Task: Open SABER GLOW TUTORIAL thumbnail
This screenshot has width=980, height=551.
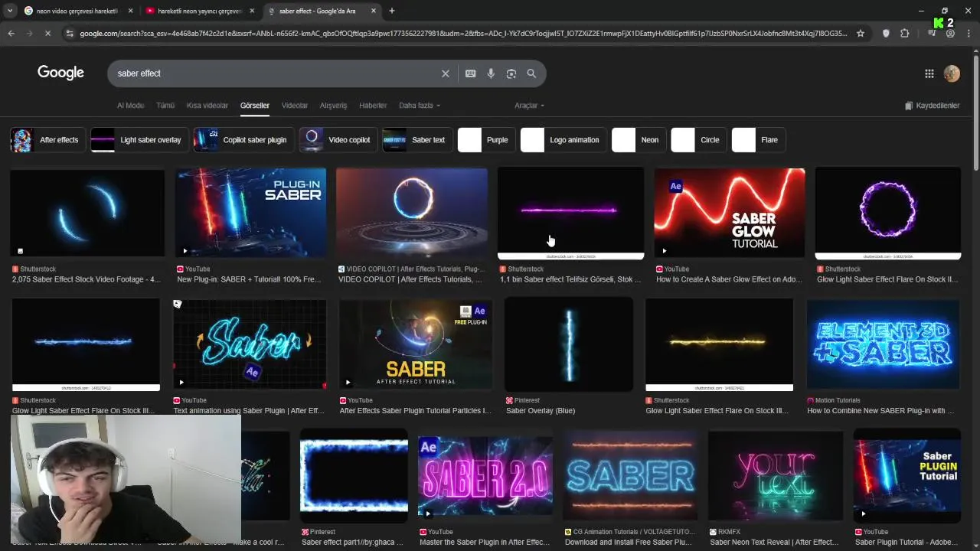Action: 730,213
